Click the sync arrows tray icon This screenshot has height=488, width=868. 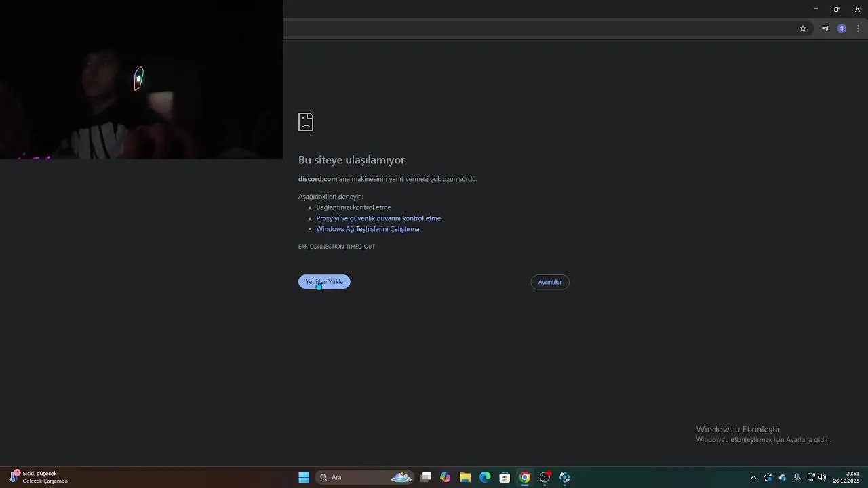click(x=768, y=477)
